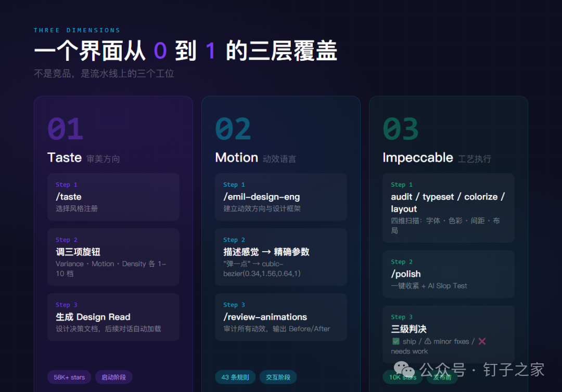Click the cubic-bezier(0.34,1.56,0.64,1) text
Viewport: 562px width, 392px height.
coord(262,269)
